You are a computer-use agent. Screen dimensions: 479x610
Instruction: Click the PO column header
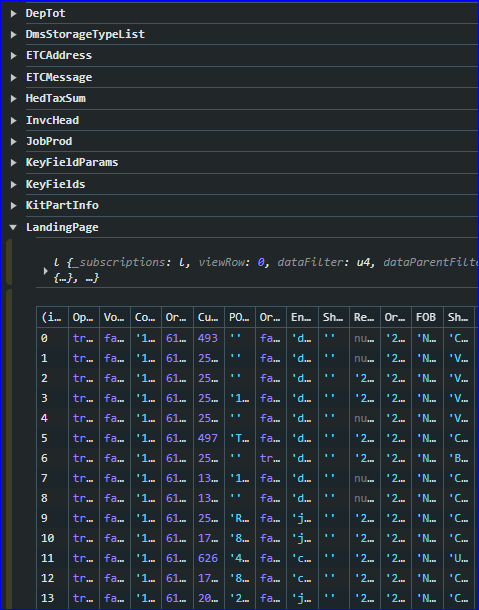tap(240, 317)
